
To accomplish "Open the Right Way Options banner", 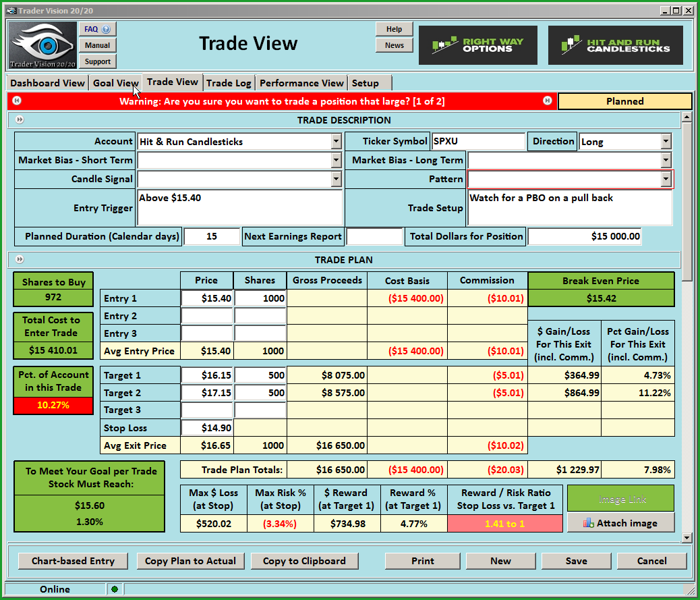I will point(477,45).
